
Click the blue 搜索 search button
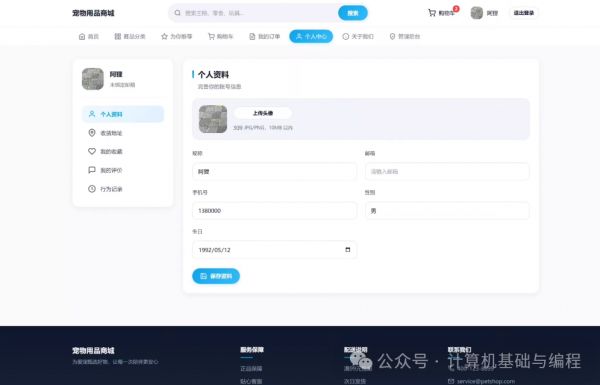click(x=352, y=13)
